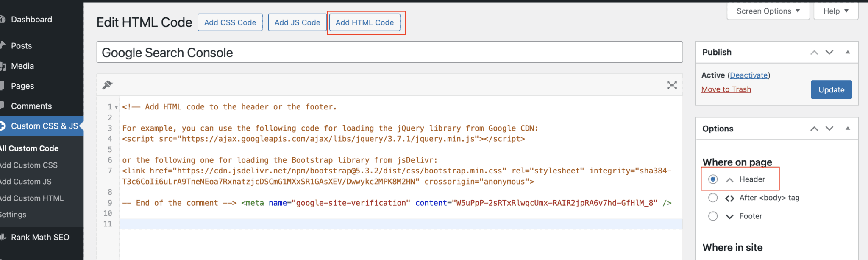
Task: Open the Screen Options dropdown
Action: (x=768, y=11)
